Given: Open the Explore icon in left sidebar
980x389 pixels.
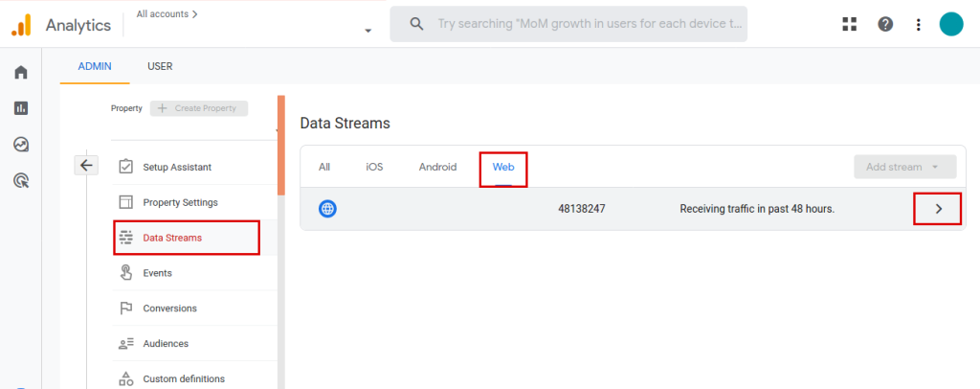Looking at the screenshot, I should tap(20, 145).
